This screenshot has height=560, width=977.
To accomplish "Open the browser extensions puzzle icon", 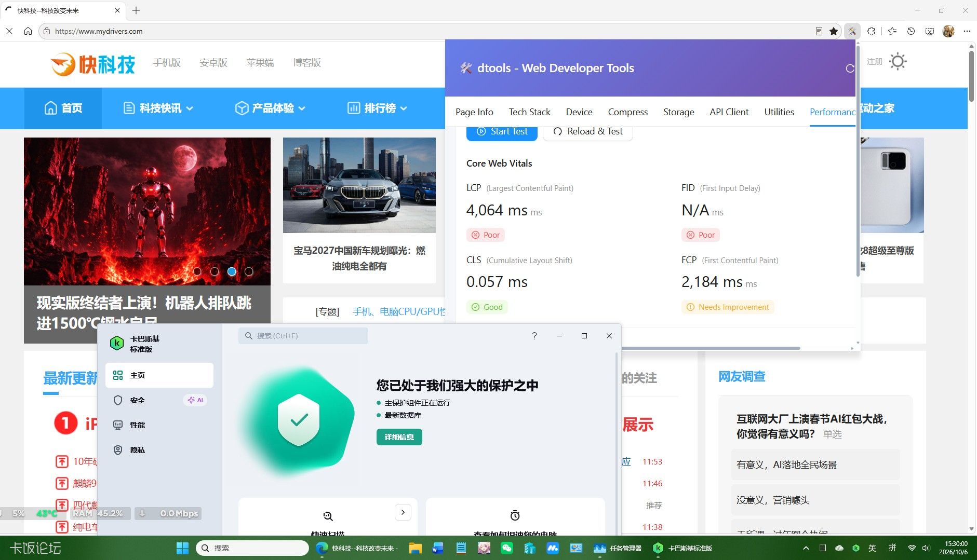I will (x=872, y=31).
